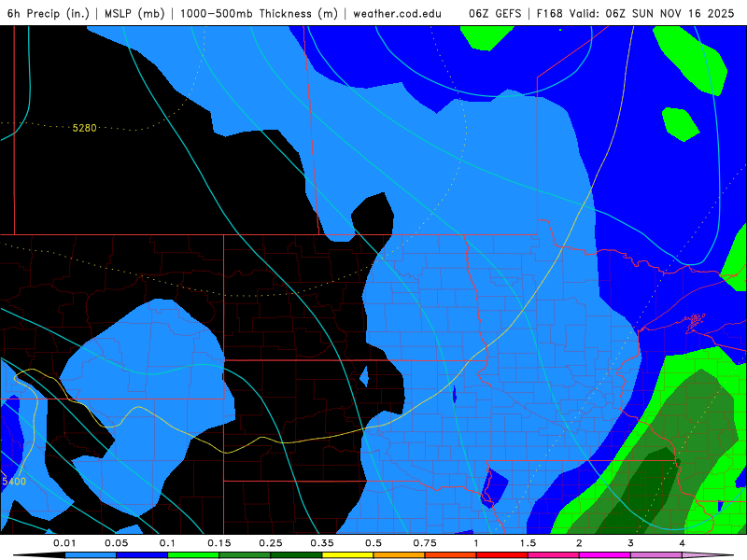Click the bright green 0.1–0.15 legend swatch
This screenshot has height=560, width=747.
point(193,555)
